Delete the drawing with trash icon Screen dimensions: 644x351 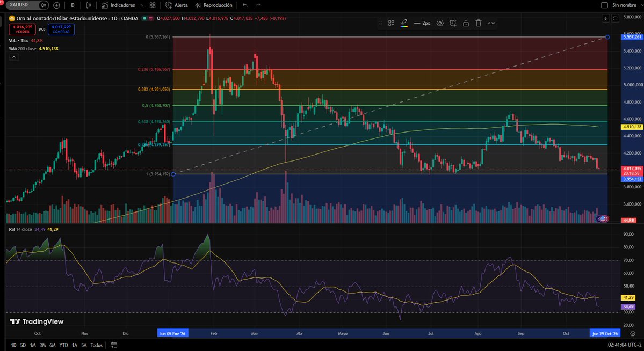click(x=479, y=23)
